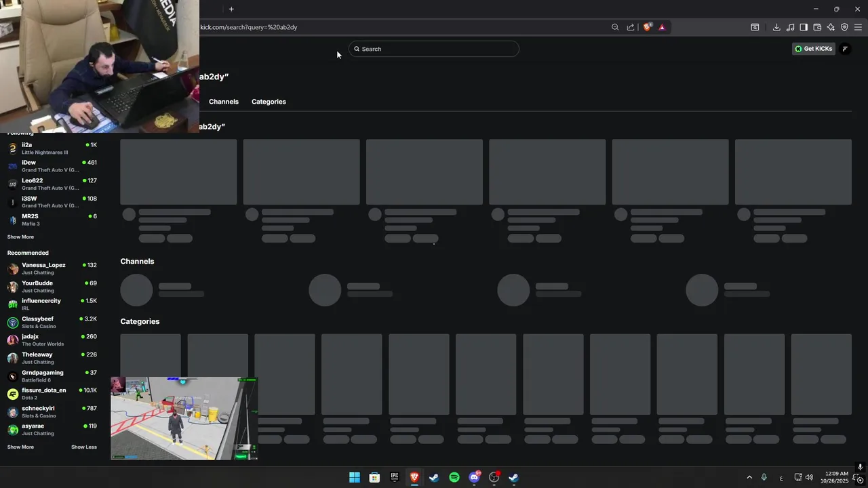
Task: Open recommended channel influencercity
Action: tap(52, 304)
